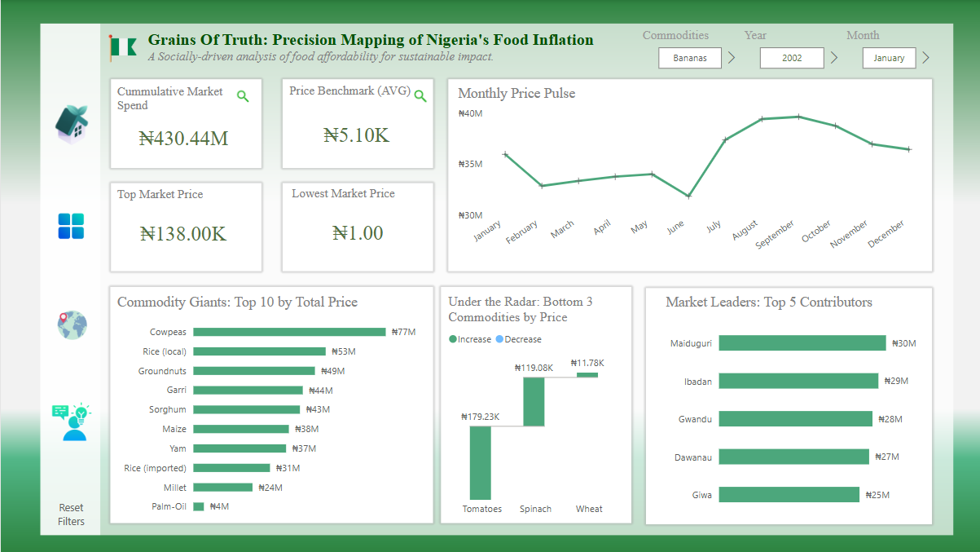Screen dimensions: 980x552
Task: Select the Maize bar
Action: (x=241, y=429)
